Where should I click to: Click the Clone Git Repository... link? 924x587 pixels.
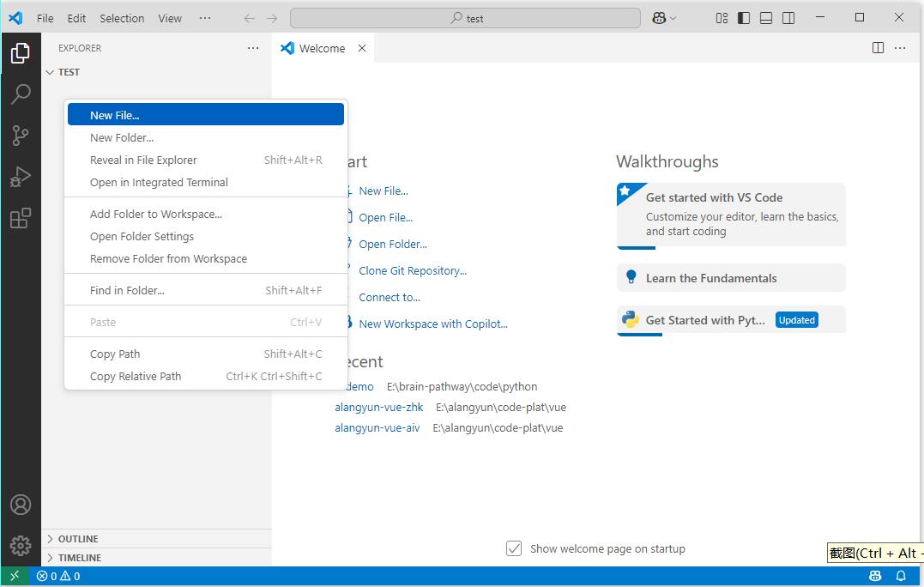pos(413,270)
